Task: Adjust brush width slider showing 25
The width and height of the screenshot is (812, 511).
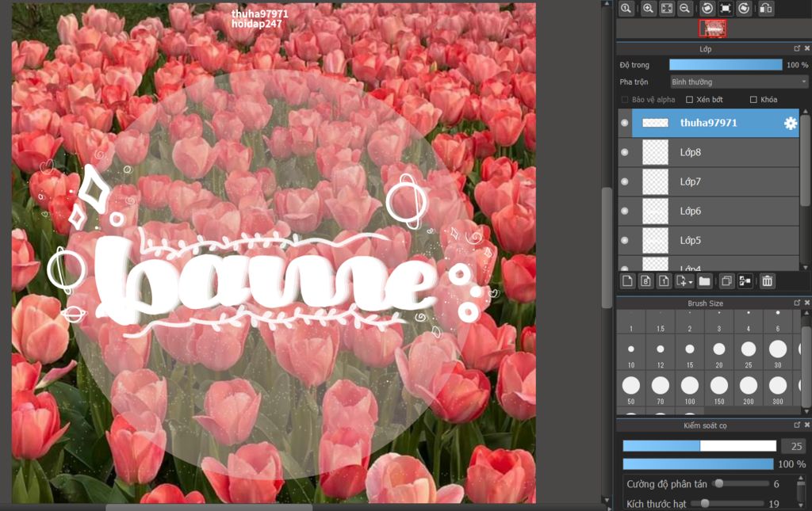Action: 699,446
